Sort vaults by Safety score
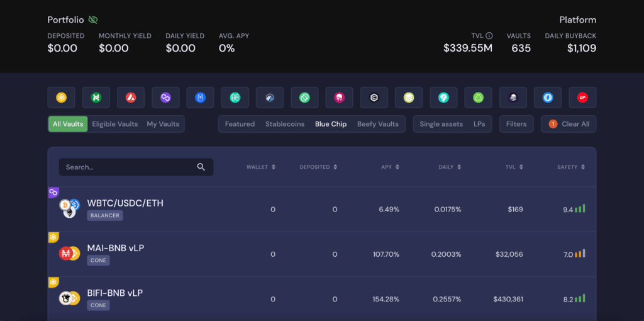The width and height of the screenshot is (644, 321). 571,167
